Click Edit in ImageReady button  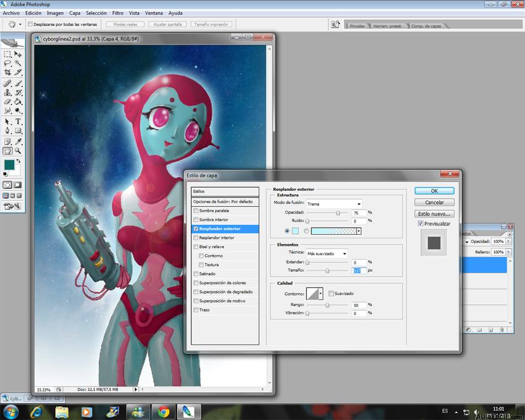point(12,206)
